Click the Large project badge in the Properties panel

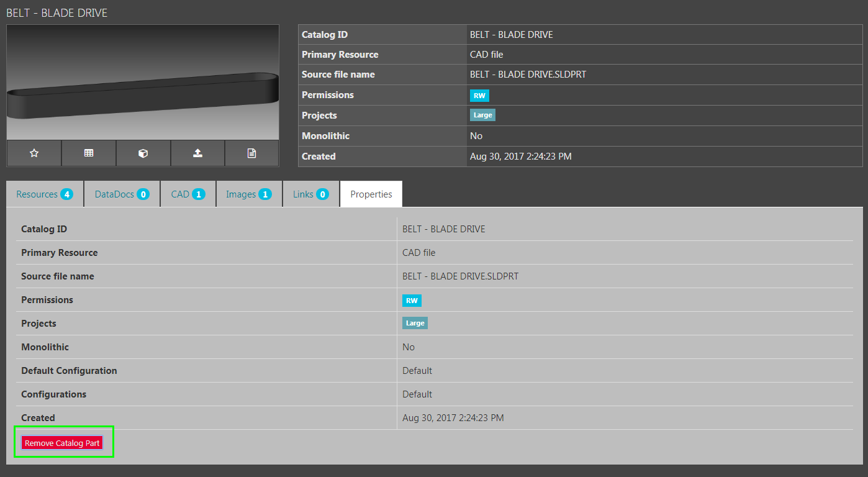(x=415, y=324)
